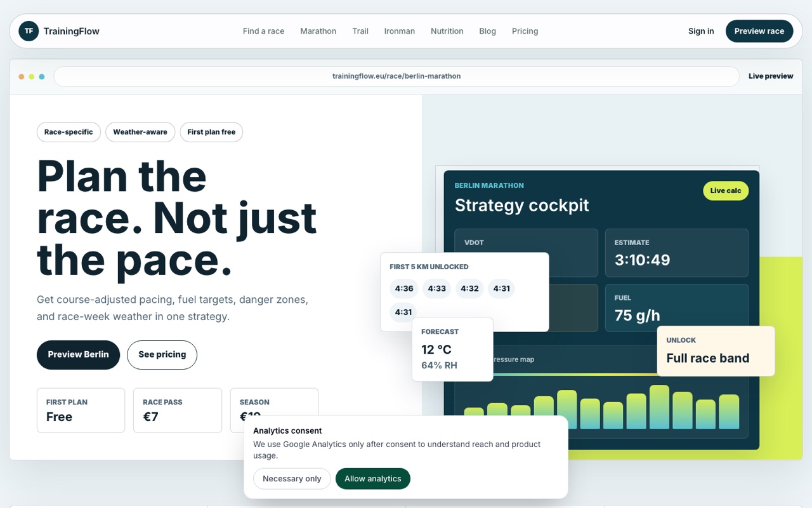Click the last pressure map bar
The width and height of the screenshot is (812, 508).
729,412
